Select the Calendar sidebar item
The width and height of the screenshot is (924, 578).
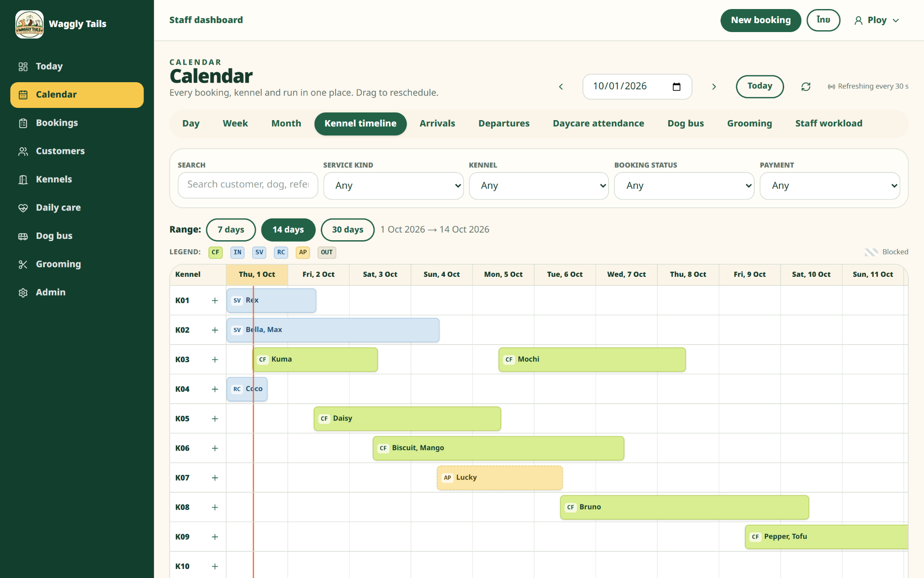[77, 95]
